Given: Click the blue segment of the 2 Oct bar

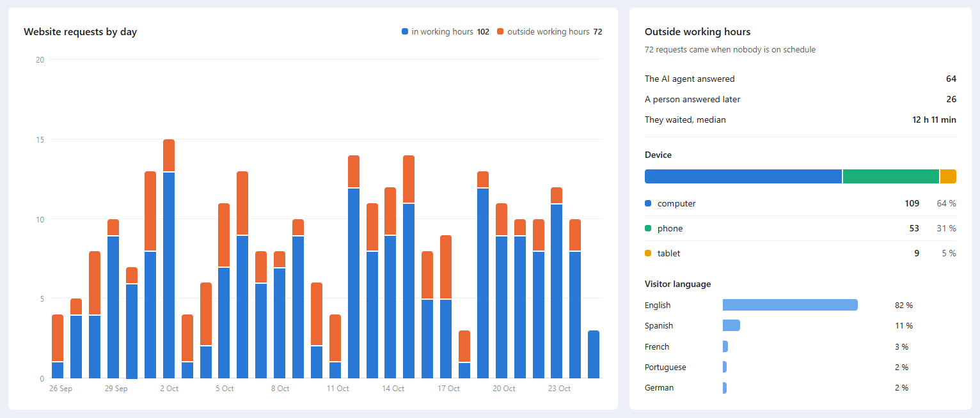Looking at the screenshot, I should coord(169,275).
